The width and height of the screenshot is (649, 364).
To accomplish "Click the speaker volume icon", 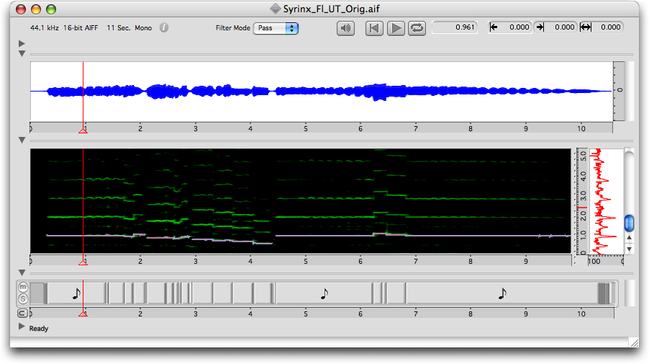I will 345,28.
